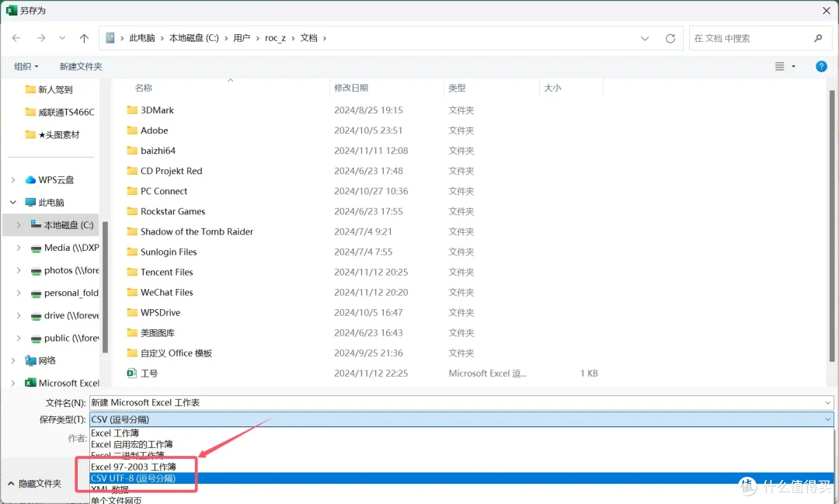Select the public network drive
Screen dimensions: 839x504
(x=64, y=338)
